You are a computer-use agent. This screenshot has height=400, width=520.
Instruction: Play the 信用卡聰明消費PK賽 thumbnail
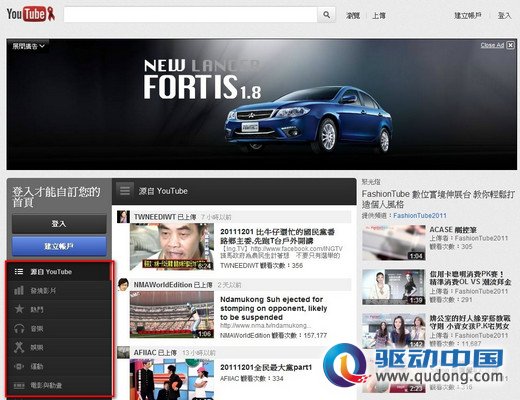point(394,287)
